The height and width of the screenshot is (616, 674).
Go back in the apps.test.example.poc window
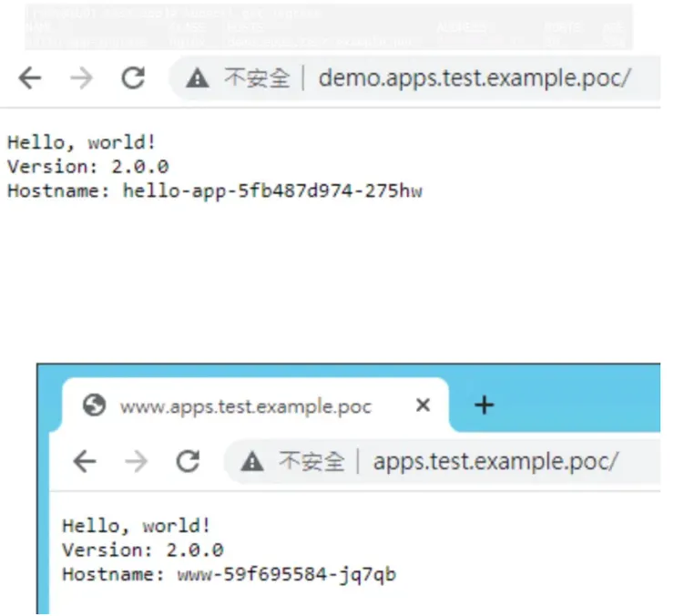click(x=84, y=462)
